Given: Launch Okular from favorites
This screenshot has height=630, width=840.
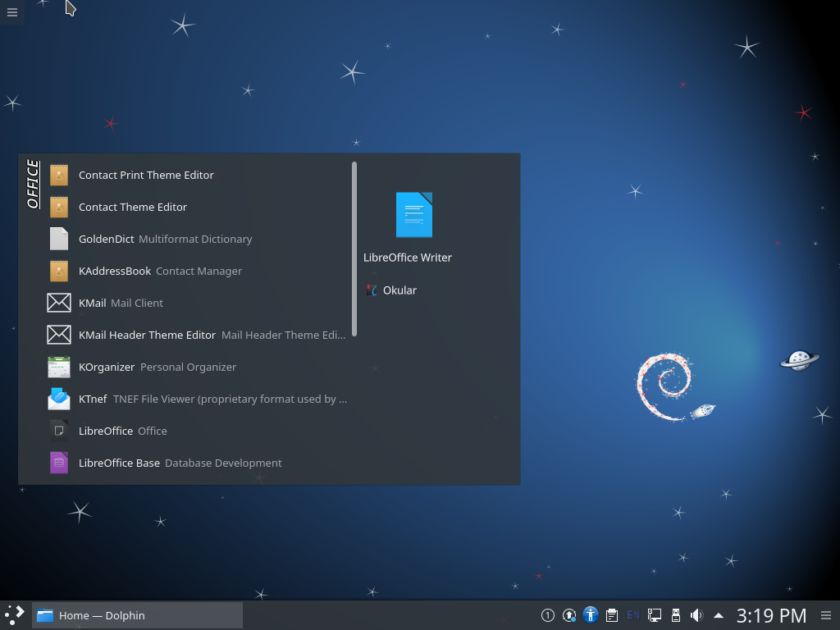Looking at the screenshot, I should pyautogui.click(x=391, y=290).
